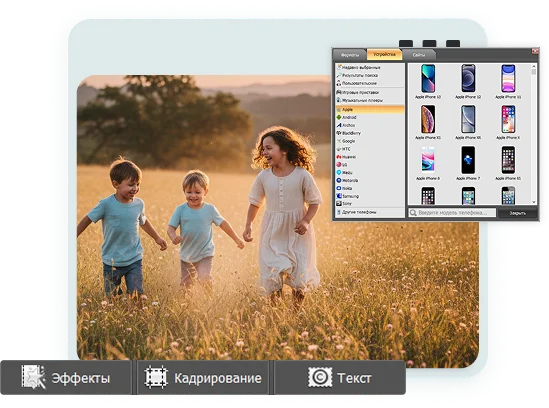Screen dimensions: 549x408
Task: Click the red close button of the dialog
Action: (535, 51)
